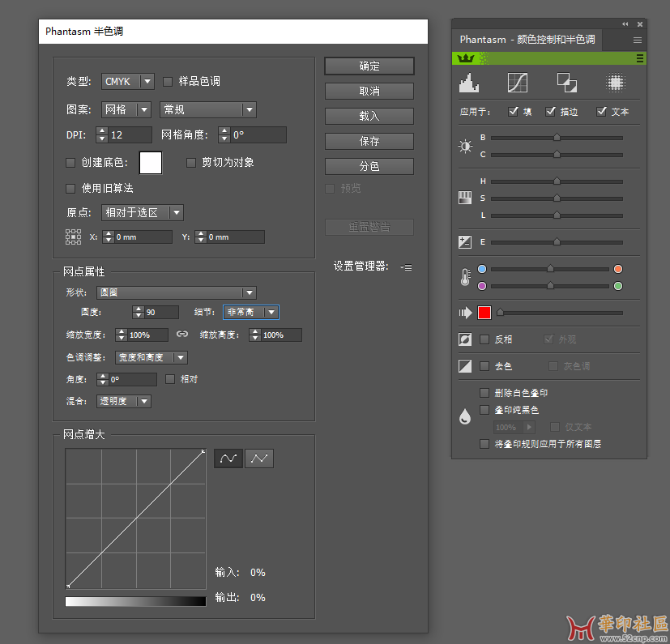This screenshot has height=644, width=670.
Task: Click the overlapping squares icon in Phantasm panel
Action: (x=566, y=83)
